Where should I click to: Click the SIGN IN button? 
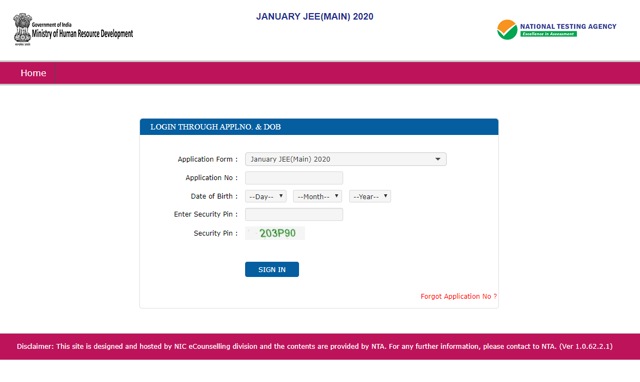click(x=272, y=269)
